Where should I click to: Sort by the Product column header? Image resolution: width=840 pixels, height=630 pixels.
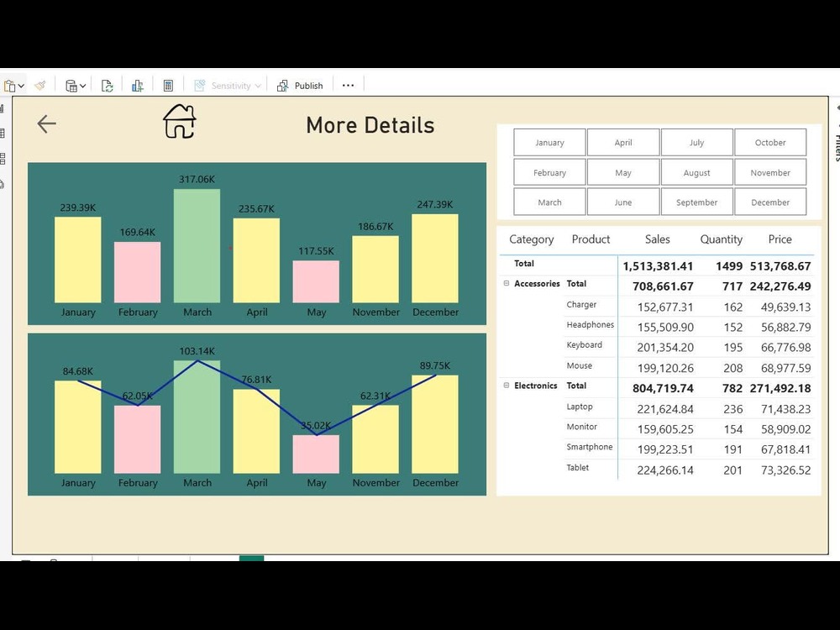coord(591,239)
